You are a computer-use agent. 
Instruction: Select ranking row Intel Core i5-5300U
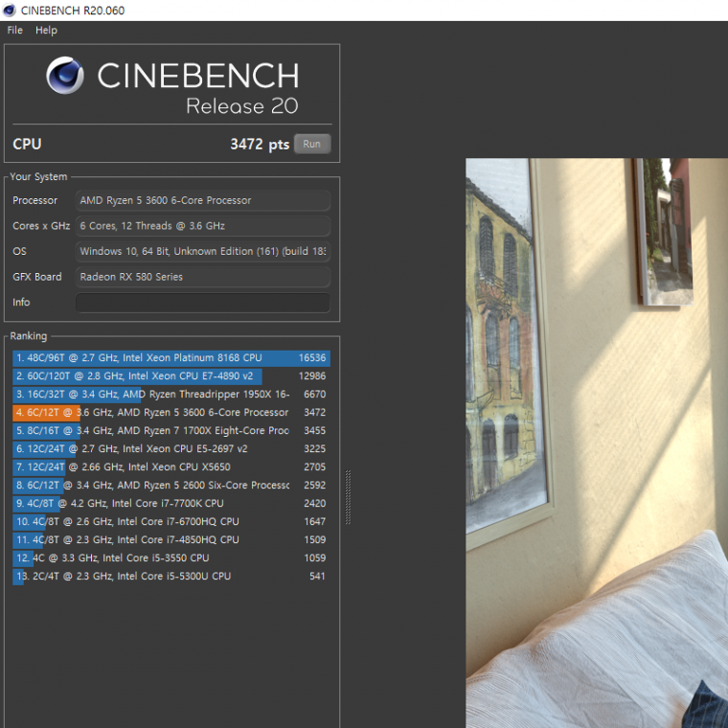coord(171,577)
